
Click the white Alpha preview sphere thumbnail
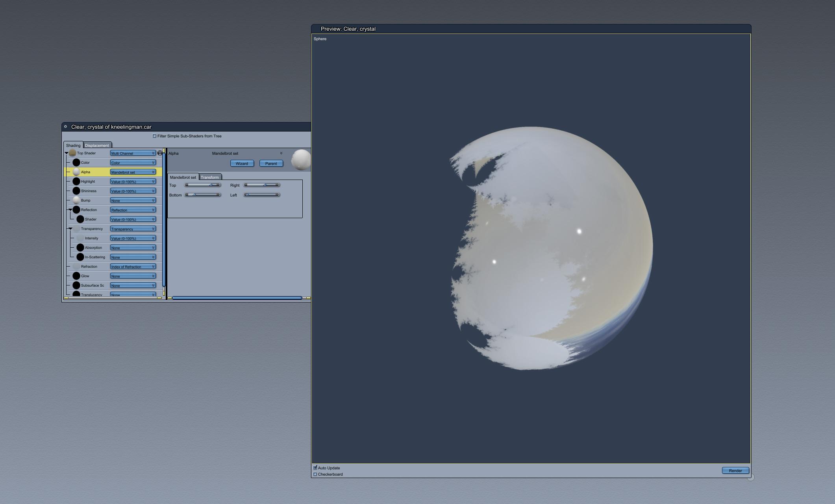click(x=301, y=159)
